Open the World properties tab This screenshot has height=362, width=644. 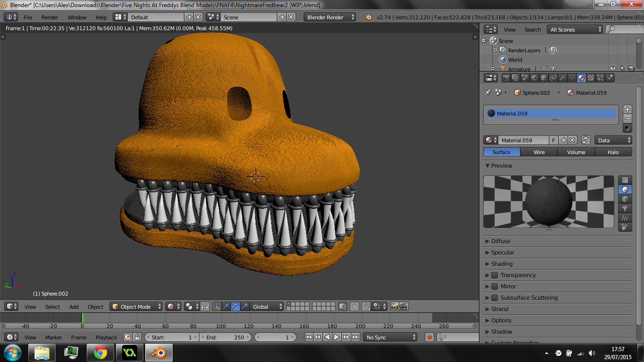[x=534, y=78]
